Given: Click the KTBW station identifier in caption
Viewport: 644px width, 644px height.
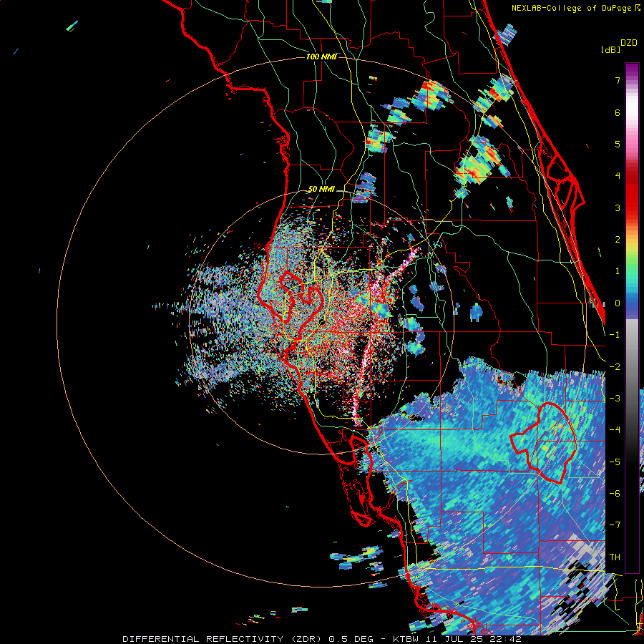Looking at the screenshot, I should pyautogui.click(x=406, y=639).
